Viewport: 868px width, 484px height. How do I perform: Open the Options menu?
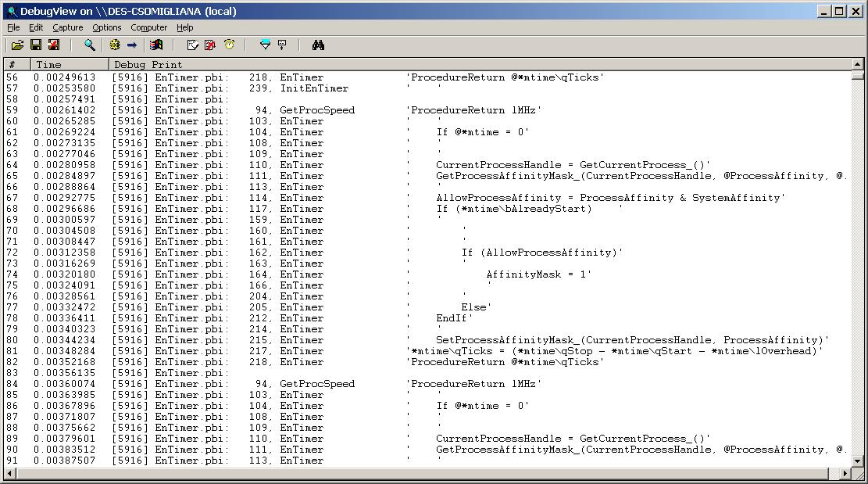coord(107,27)
